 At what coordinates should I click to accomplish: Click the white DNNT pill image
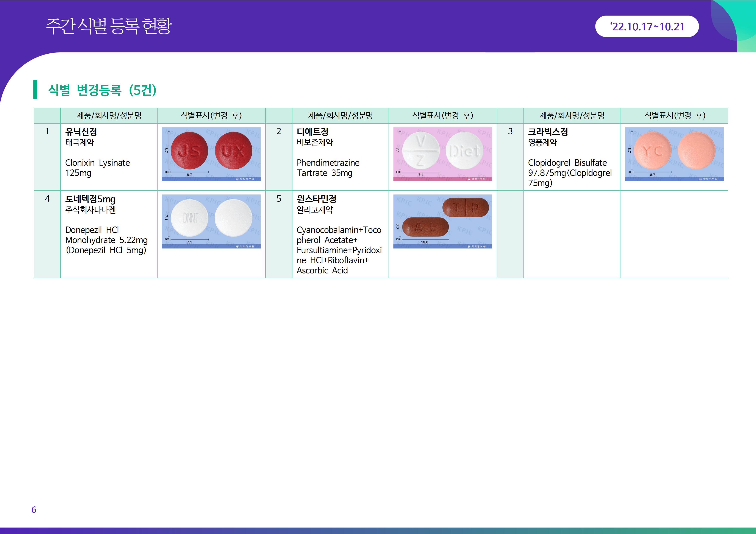tap(190, 218)
